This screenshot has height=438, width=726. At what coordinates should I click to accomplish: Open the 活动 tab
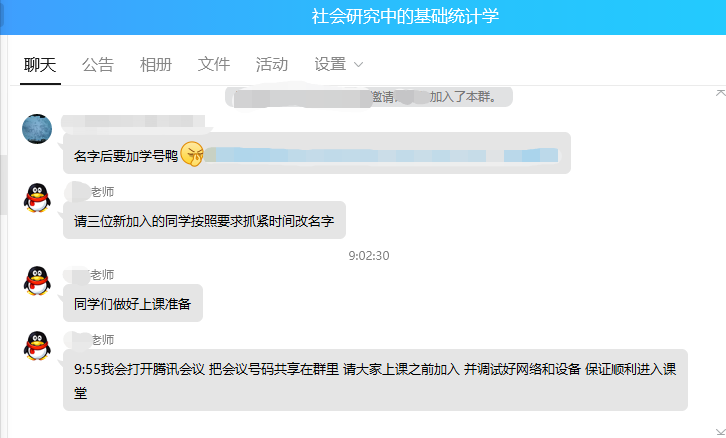click(272, 64)
